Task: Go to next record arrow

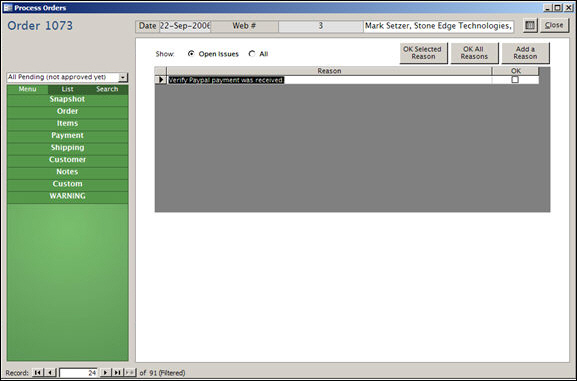Action: [105, 373]
